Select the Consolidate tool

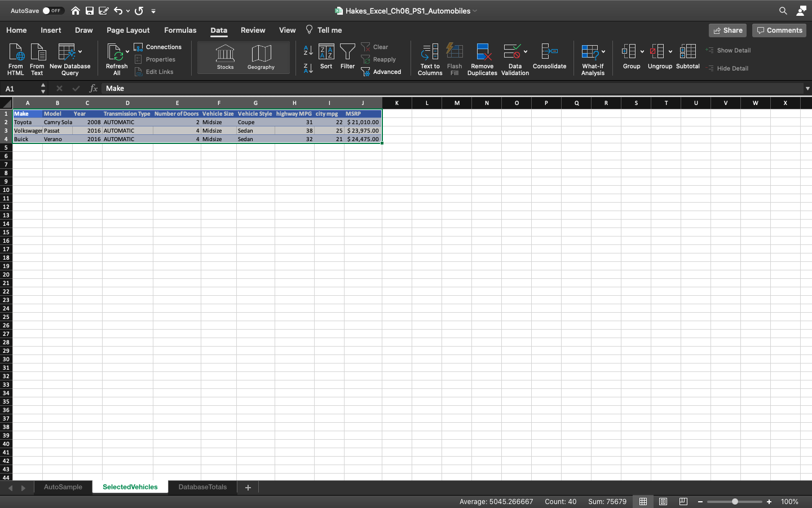pyautogui.click(x=550, y=59)
